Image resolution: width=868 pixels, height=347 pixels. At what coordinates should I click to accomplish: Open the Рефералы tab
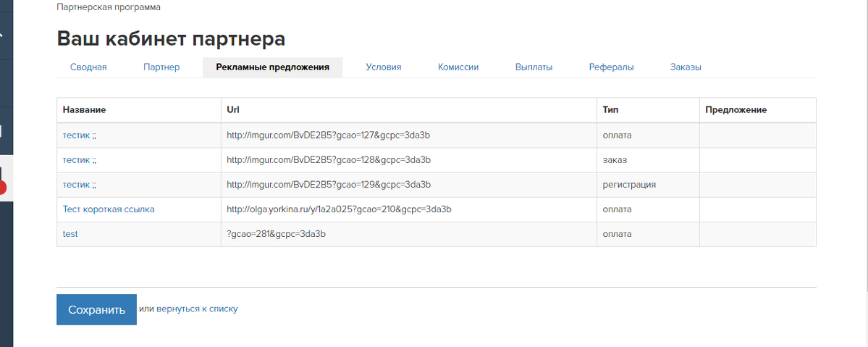point(611,67)
